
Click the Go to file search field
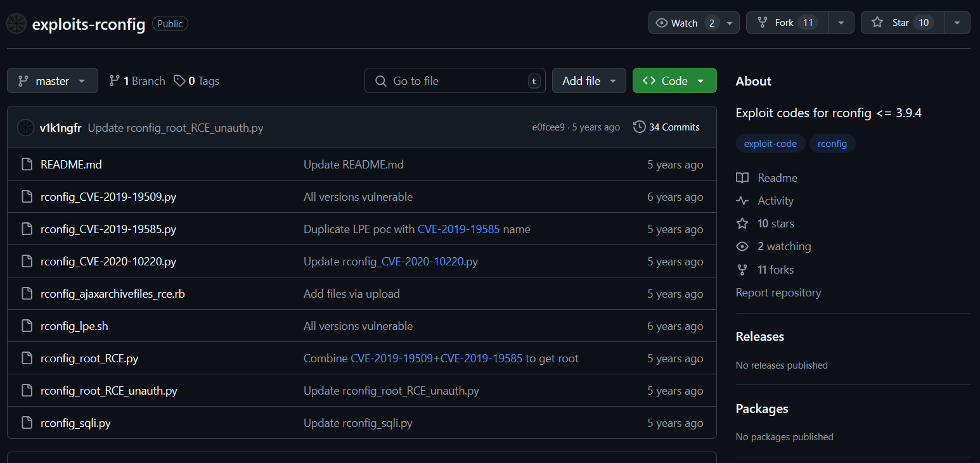point(455,80)
